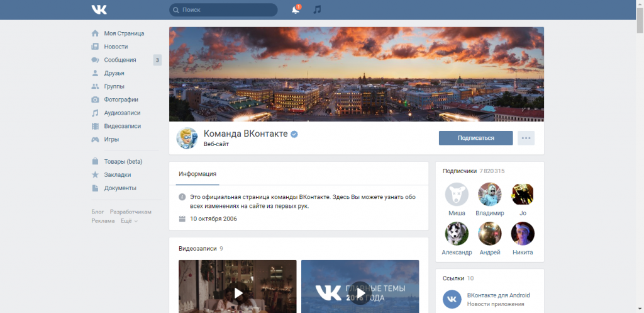The image size is (644, 313).
Task: Open the Видеозаписи section header
Action: pyautogui.click(x=197, y=248)
